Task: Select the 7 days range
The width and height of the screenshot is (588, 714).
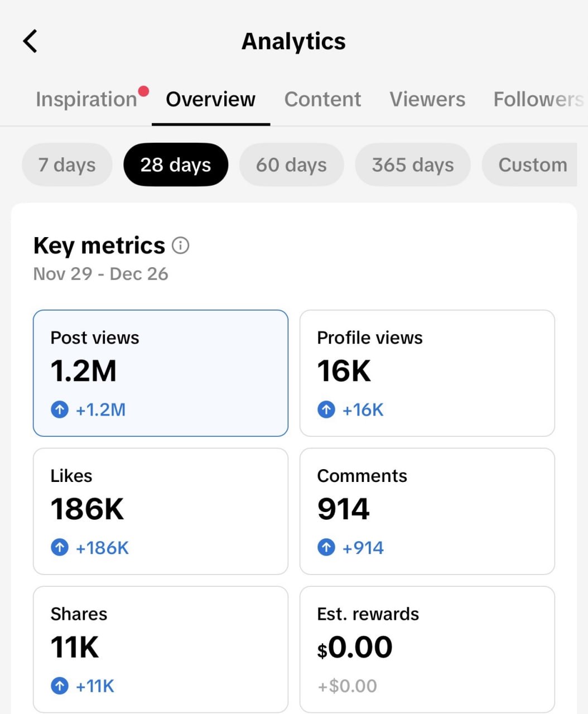Action: (x=67, y=165)
